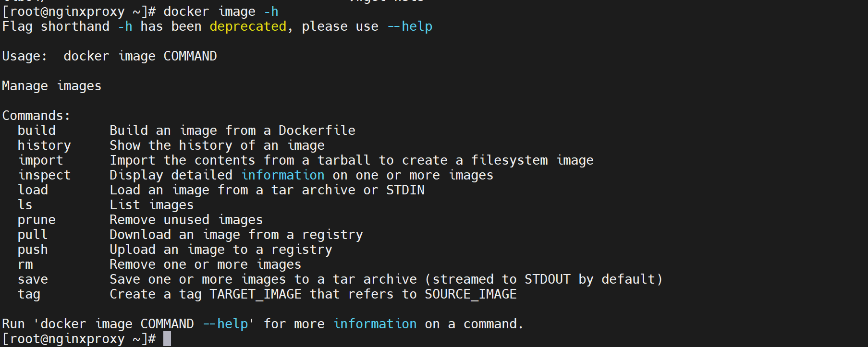Click the 'rm' command entry
Viewport: 868px width, 347px height.
coord(25,264)
